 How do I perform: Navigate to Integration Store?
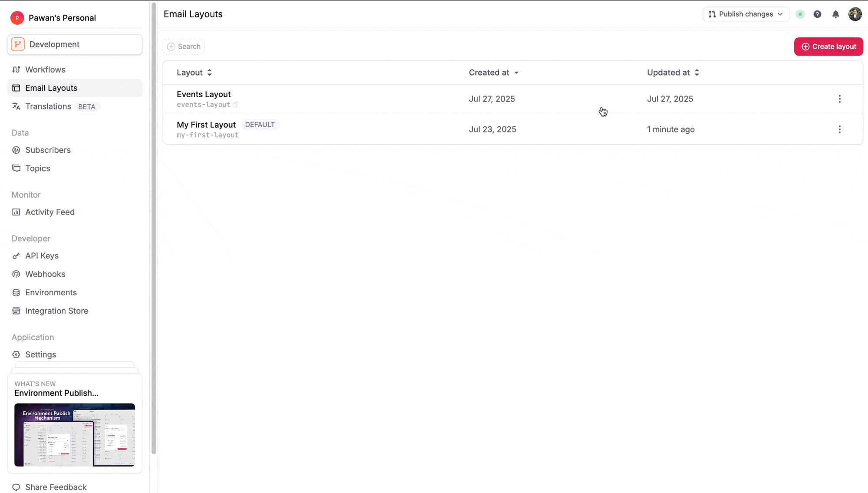56,311
